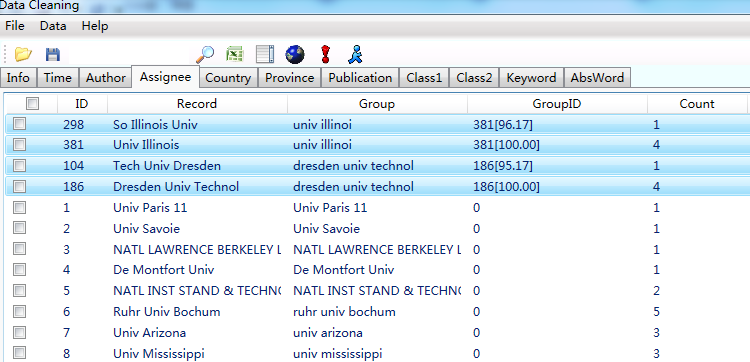Select the Assignee tab

click(165, 77)
